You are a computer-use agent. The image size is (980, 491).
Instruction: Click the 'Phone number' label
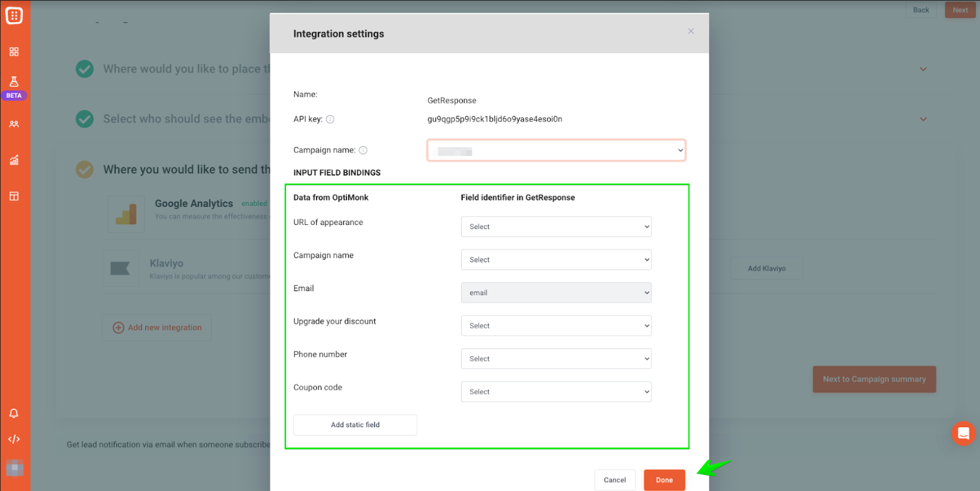(320, 354)
